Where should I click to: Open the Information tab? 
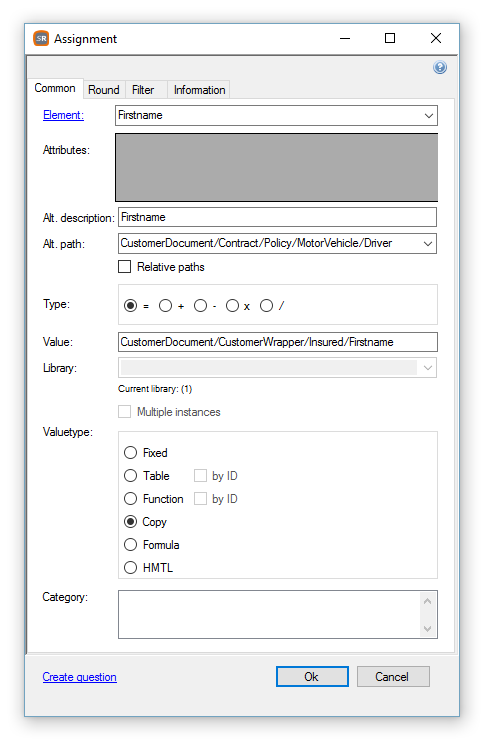tap(199, 90)
